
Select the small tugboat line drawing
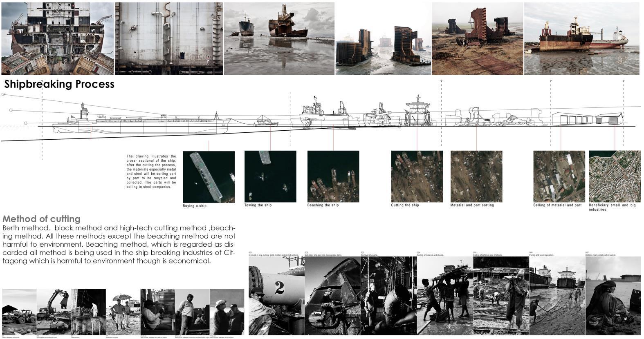point(266,121)
